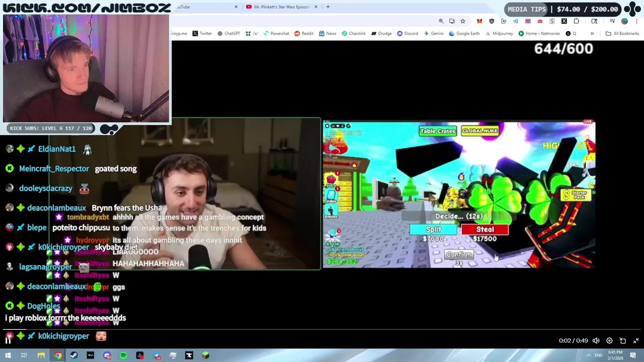
Task: Open the Q bookmark
Action: click(x=571, y=34)
